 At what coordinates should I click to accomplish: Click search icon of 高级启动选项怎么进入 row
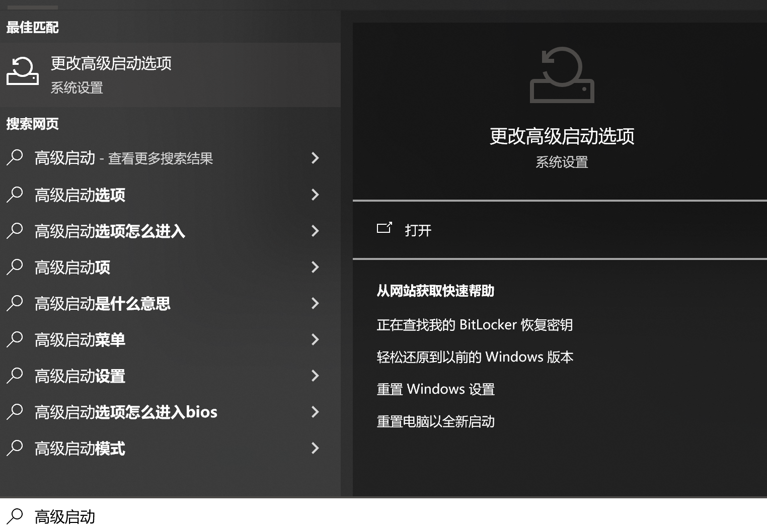15,230
